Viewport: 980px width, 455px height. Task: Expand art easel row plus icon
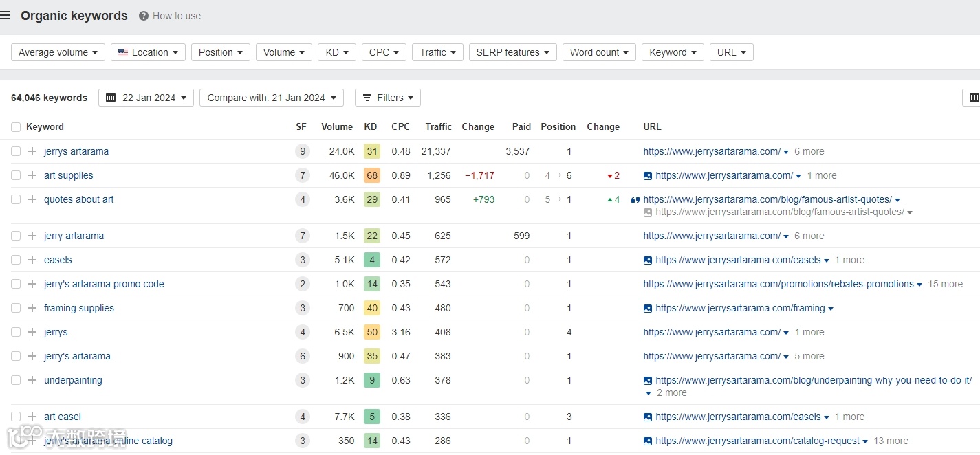coord(32,417)
